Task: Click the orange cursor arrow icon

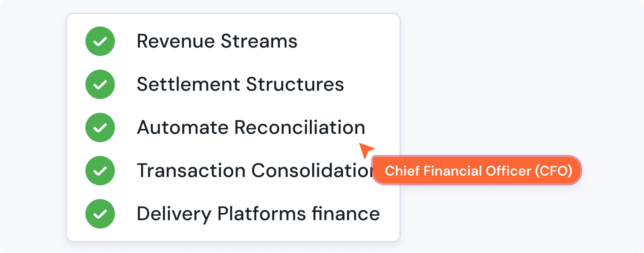Action: [366, 150]
